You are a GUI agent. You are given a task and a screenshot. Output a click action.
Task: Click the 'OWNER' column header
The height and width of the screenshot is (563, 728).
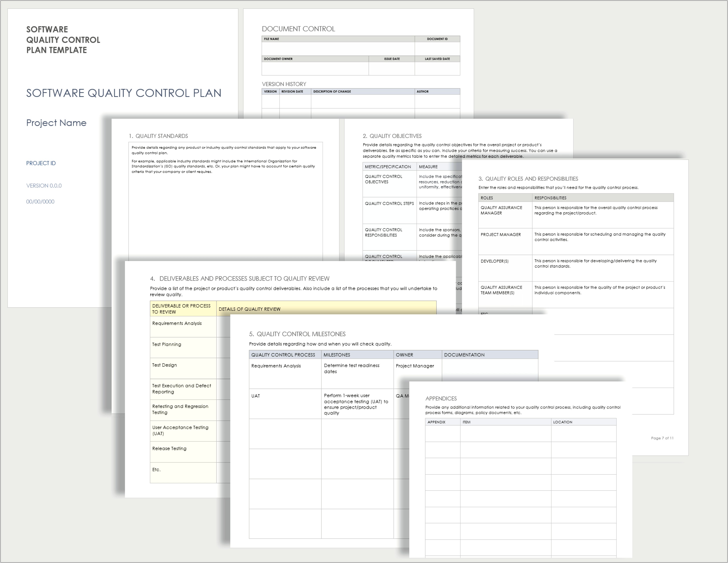[418, 355]
